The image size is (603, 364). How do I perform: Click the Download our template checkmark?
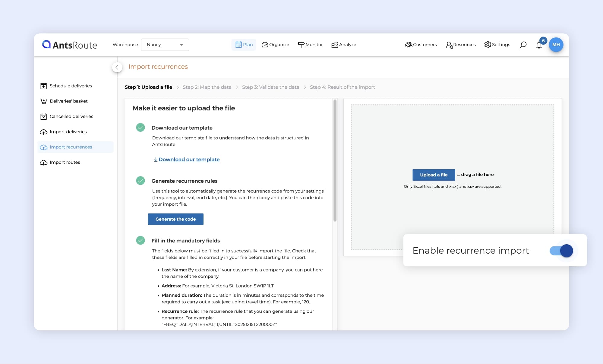coord(140,128)
